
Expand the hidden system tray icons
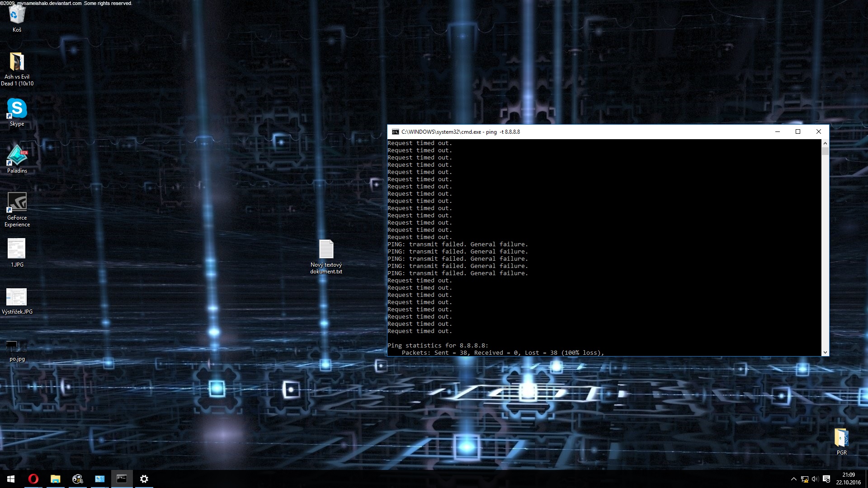pyautogui.click(x=793, y=479)
